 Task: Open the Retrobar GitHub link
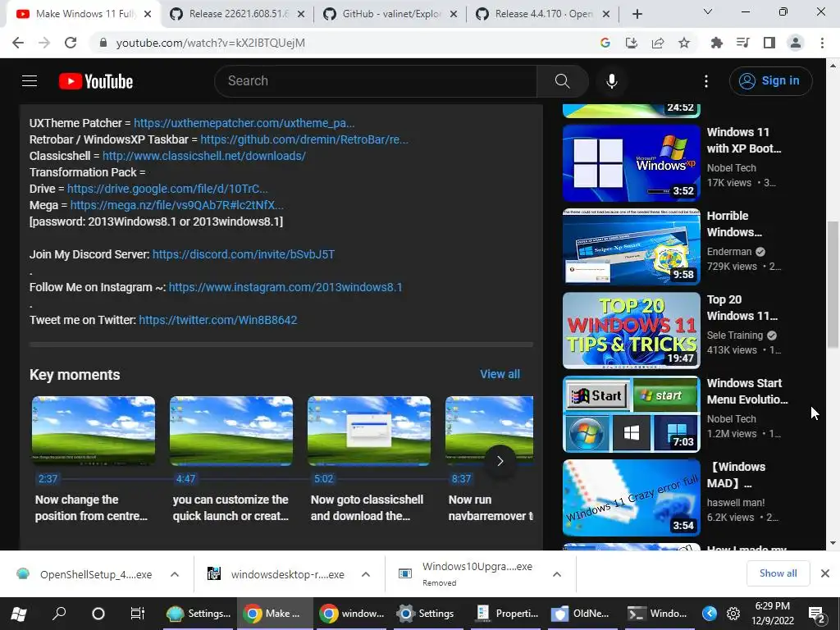[304, 139]
